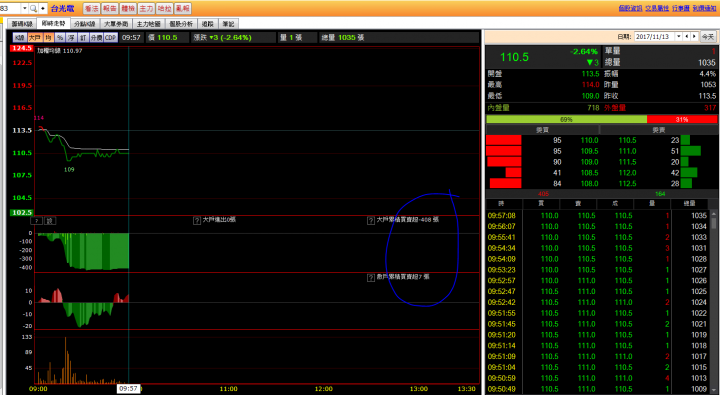
Task: Open the 交易屬性 link
Action: (x=657, y=8)
